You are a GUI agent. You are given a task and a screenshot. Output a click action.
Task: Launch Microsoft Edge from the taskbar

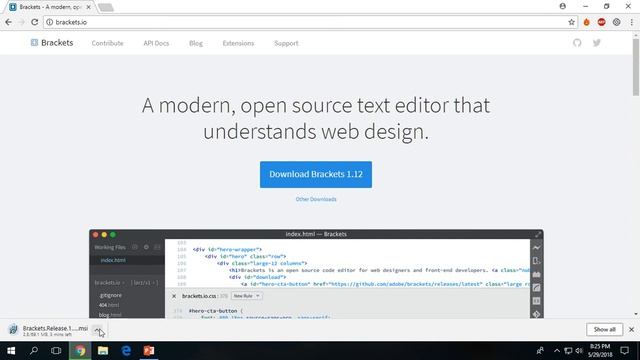[x=126, y=351]
